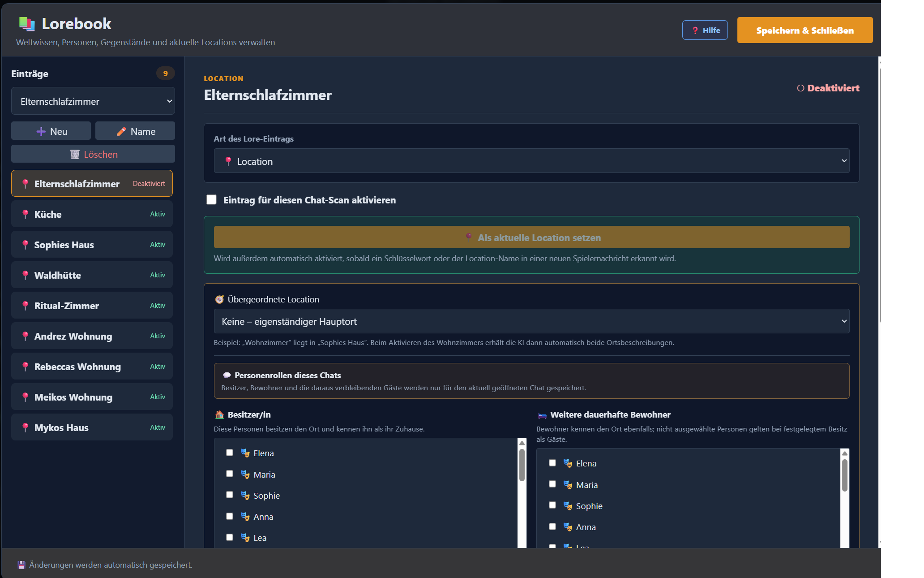Select the Rebeccas Wohnung entry
Image resolution: width=924 pixels, height=578 pixels.
click(x=92, y=367)
